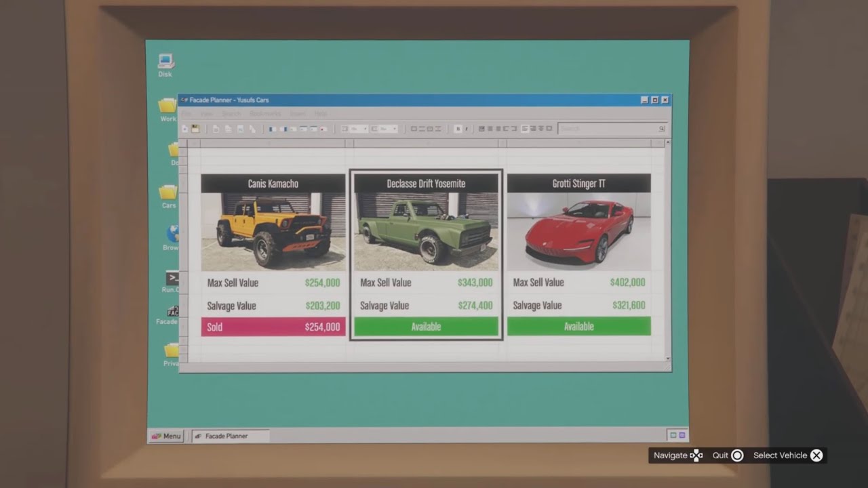Open the Run command terminal icon
Viewport: 868px width, 488px height.
click(x=172, y=282)
